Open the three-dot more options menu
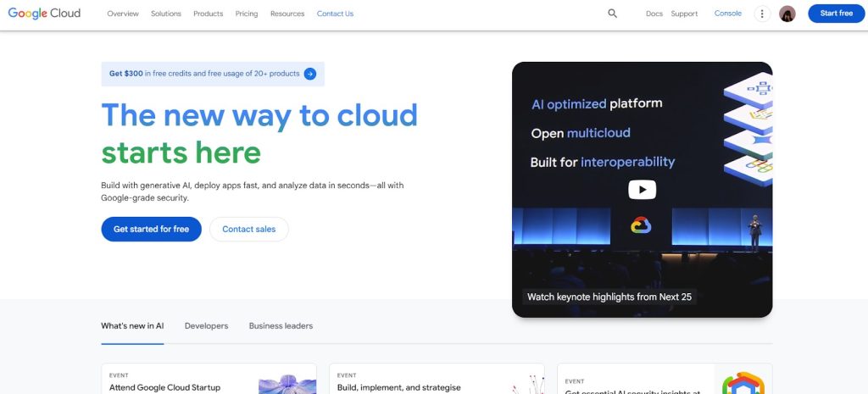The image size is (868, 394). tap(762, 14)
